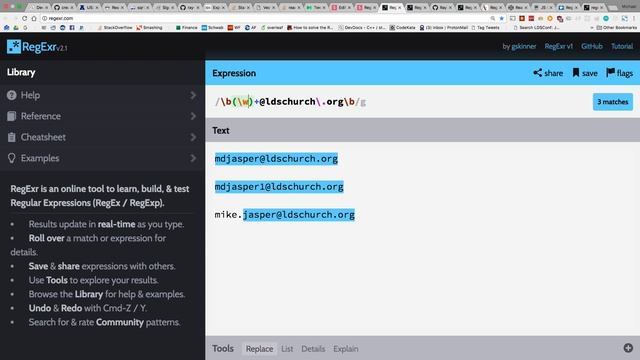Viewport: 640px width, 360px height.
Task: Open the Examples section
Action: (102, 158)
